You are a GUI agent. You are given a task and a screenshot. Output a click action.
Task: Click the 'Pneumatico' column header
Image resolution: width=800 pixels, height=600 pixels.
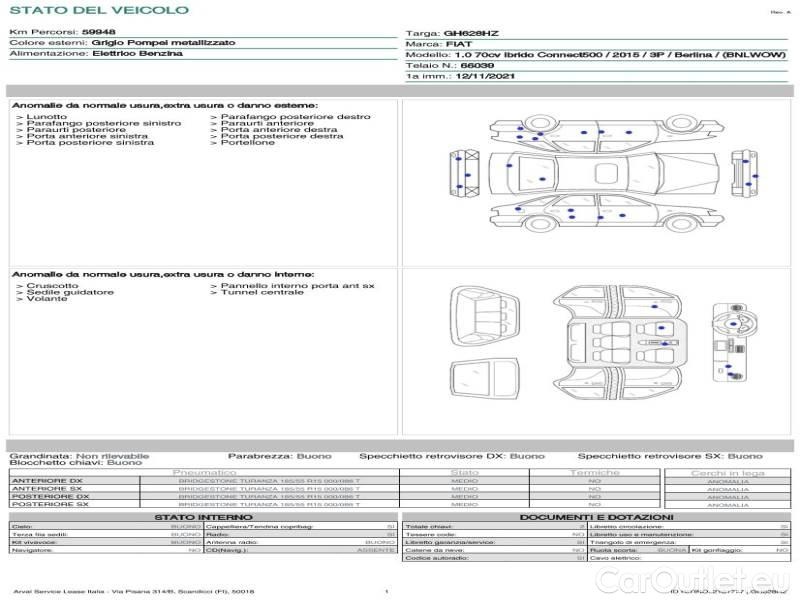click(204, 472)
